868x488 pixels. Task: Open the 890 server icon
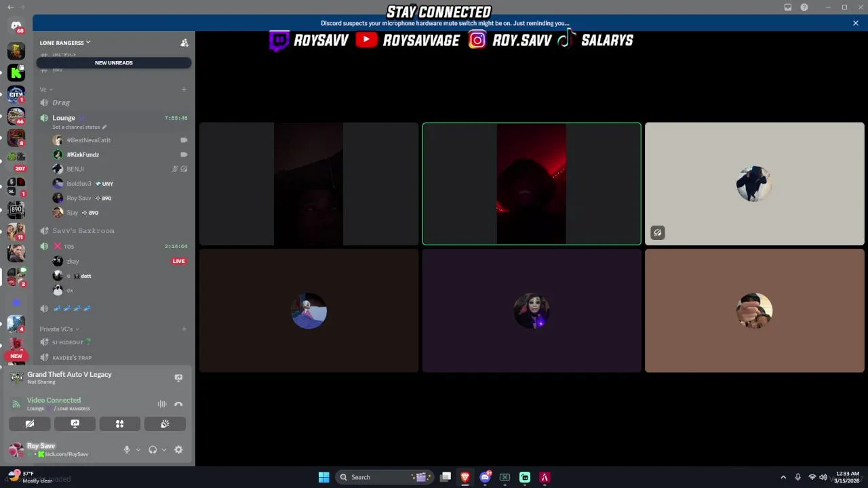(x=16, y=209)
